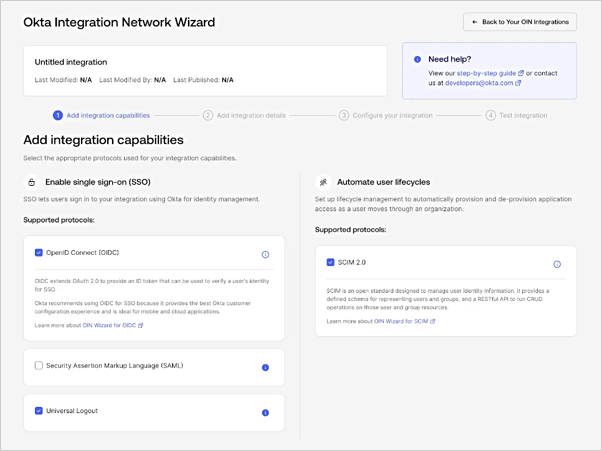Go to Add integration details step
Image resolution: width=602 pixels, height=451 pixels.
pos(245,115)
